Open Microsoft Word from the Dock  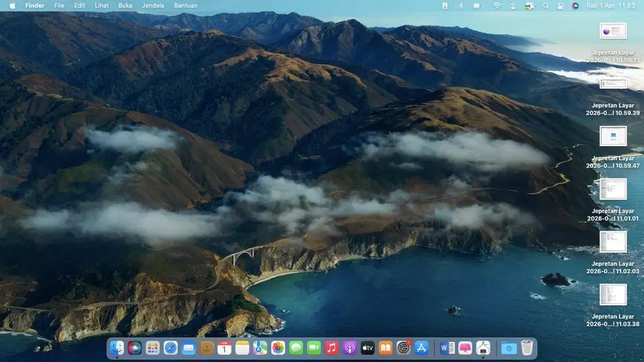click(448, 348)
